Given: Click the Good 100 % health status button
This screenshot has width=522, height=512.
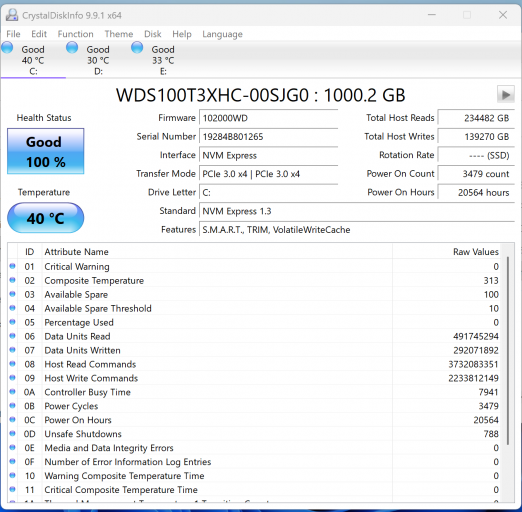Looking at the screenshot, I should [46, 151].
